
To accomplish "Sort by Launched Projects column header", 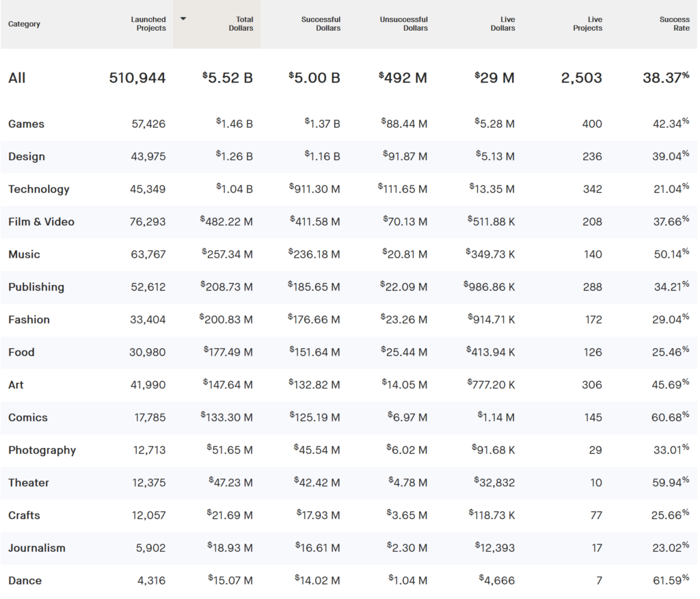I will (x=148, y=24).
